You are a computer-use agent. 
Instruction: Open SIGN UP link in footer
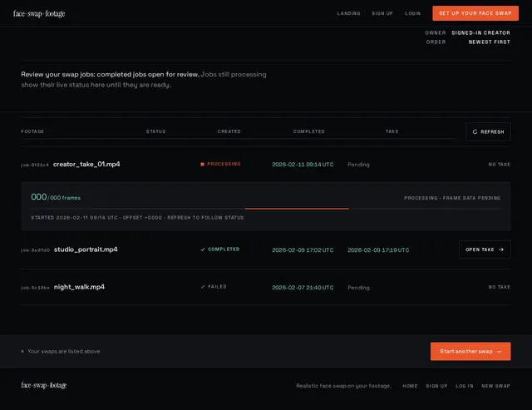436,386
